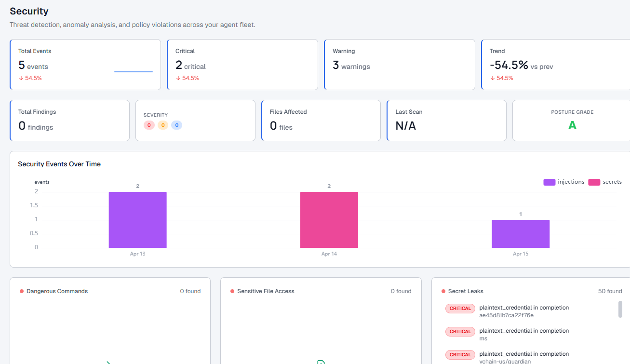Click the blue severity count badge

(x=176, y=125)
